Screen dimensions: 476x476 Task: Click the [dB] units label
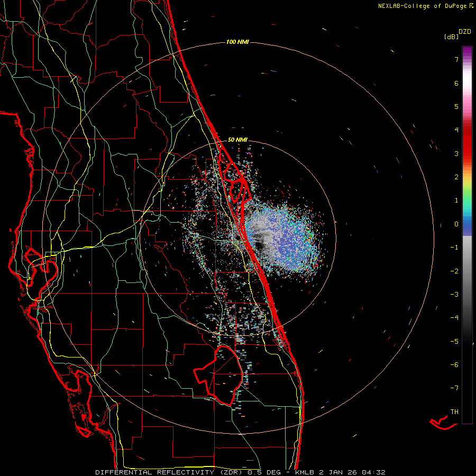(452, 36)
